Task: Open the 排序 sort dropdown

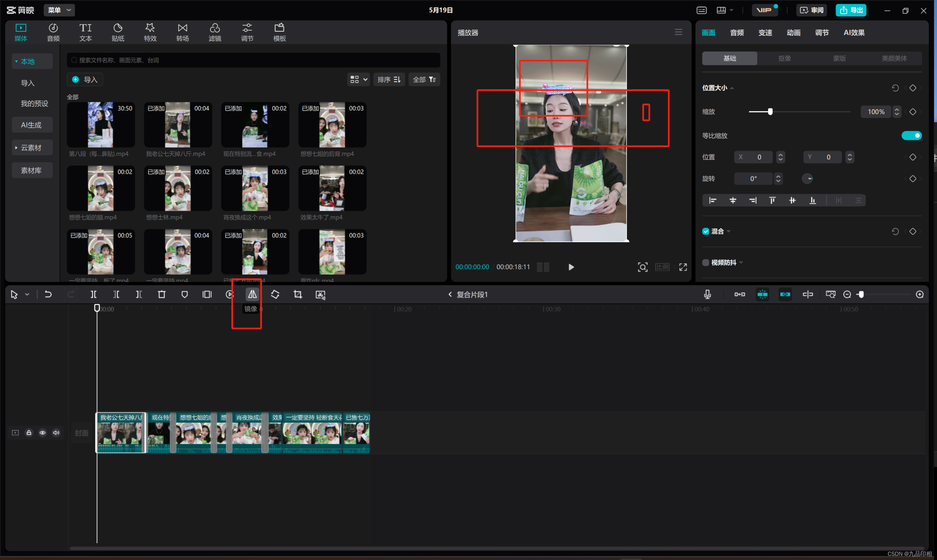Action: [389, 80]
